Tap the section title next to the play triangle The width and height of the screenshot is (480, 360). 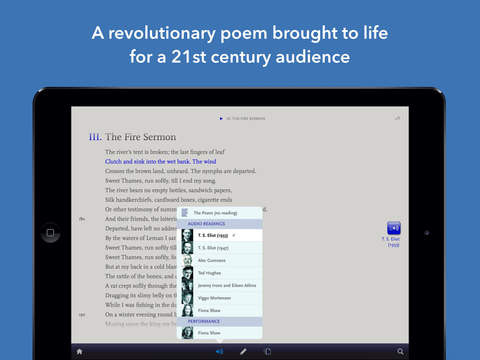pyautogui.click(x=246, y=118)
